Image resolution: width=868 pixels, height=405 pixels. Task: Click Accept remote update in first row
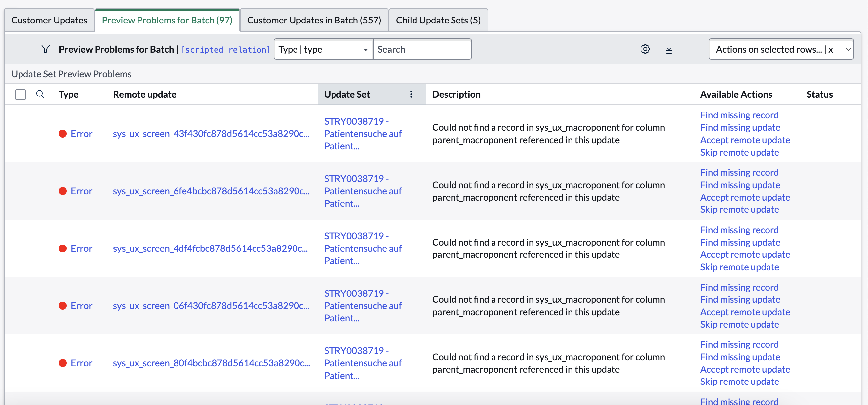point(745,140)
